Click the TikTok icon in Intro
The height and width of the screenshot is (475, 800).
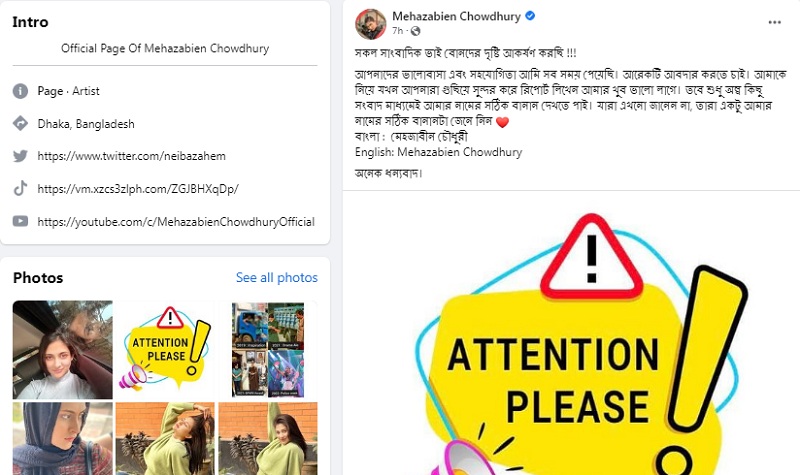pos(20,189)
